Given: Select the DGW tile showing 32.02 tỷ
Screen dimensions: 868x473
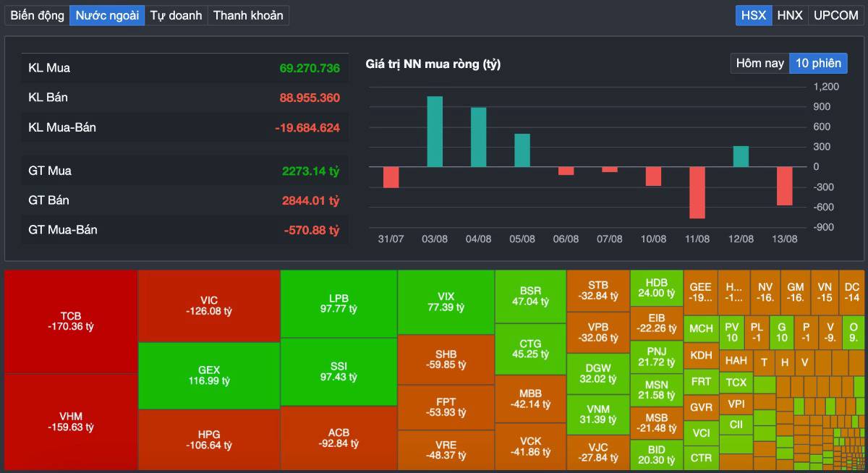Looking at the screenshot, I should point(598,373).
